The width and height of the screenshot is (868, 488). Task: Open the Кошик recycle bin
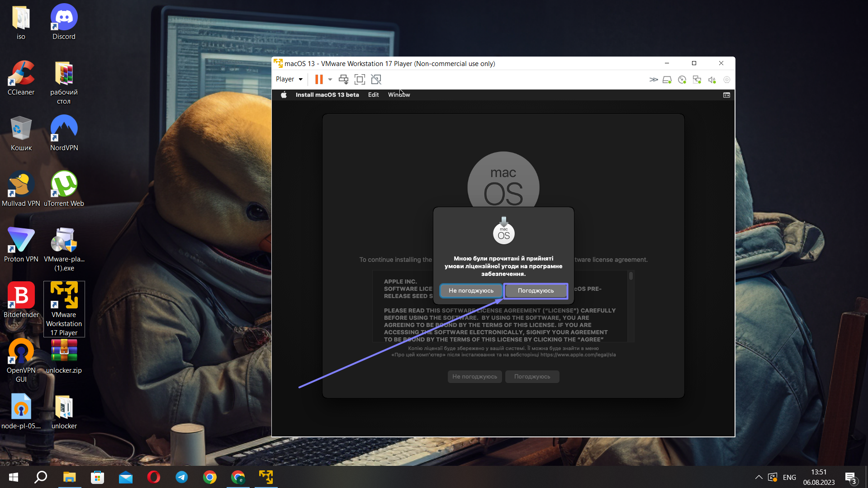21,134
